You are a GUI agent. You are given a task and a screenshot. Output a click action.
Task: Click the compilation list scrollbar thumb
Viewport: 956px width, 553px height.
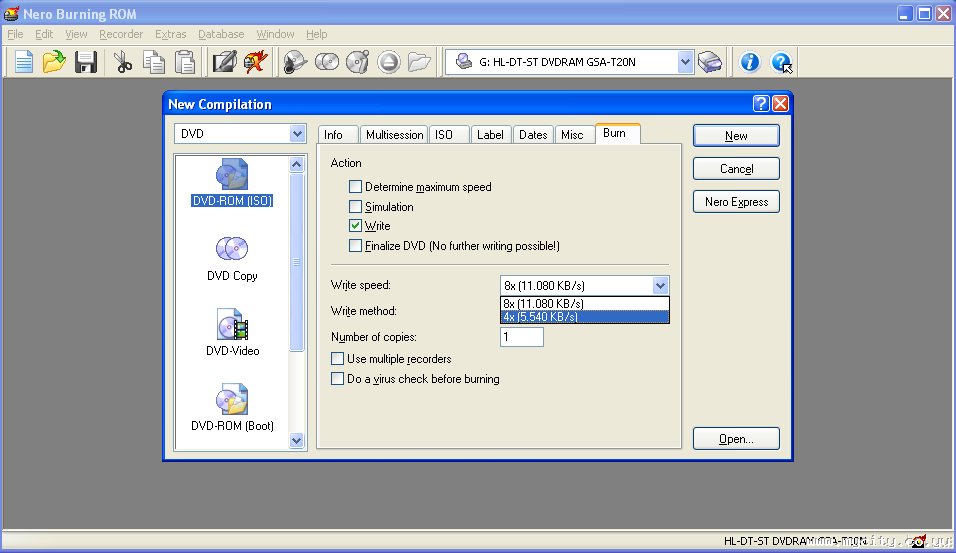[296, 262]
